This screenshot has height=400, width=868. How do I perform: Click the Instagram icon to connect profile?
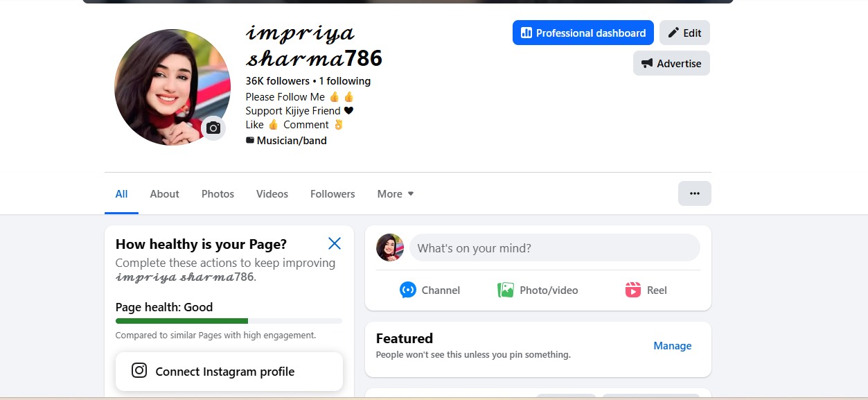pyautogui.click(x=139, y=371)
